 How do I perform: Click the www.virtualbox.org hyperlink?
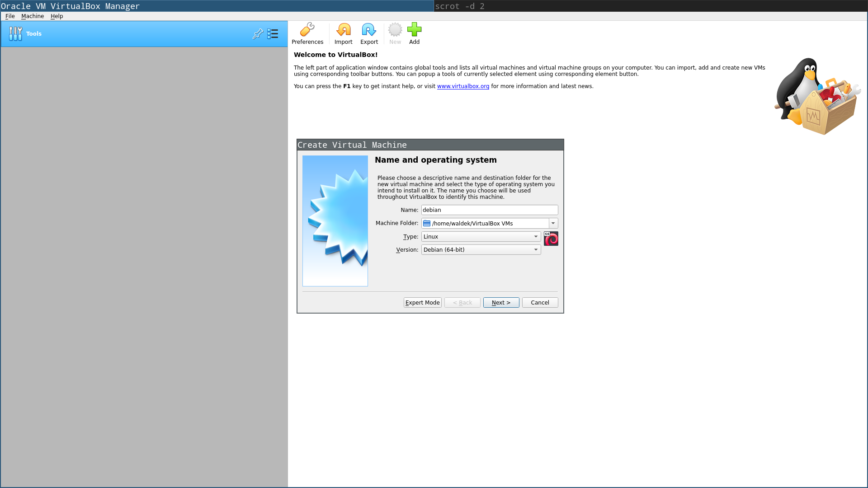pyautogui.click(x=463, y=86)
